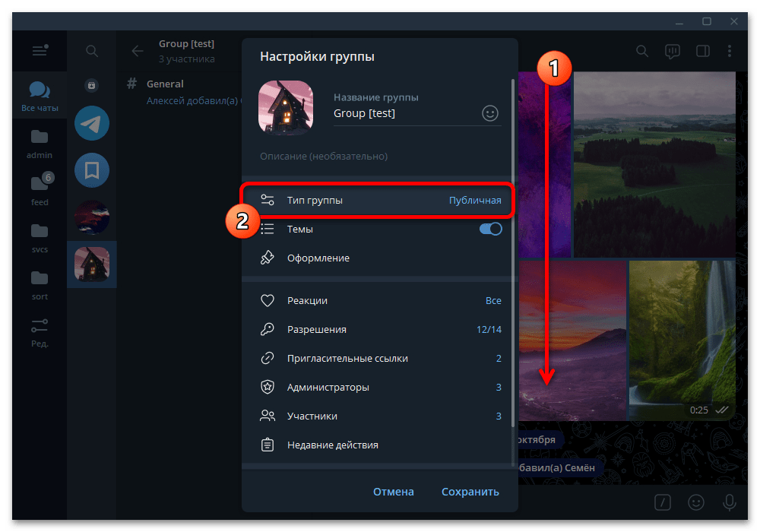Click the group photo in settings dialog
The height and width of the screenshot is (532, 760).
[x=286, y=108]
